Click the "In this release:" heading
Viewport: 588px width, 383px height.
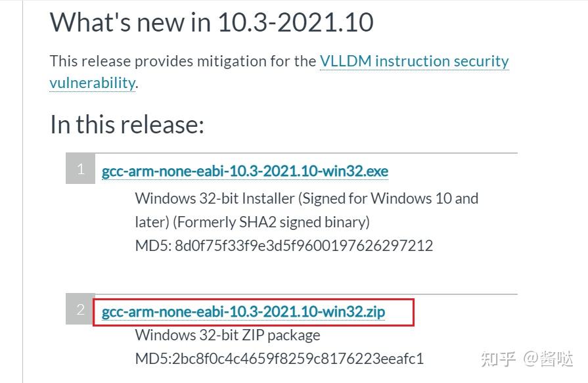(127, 124)
